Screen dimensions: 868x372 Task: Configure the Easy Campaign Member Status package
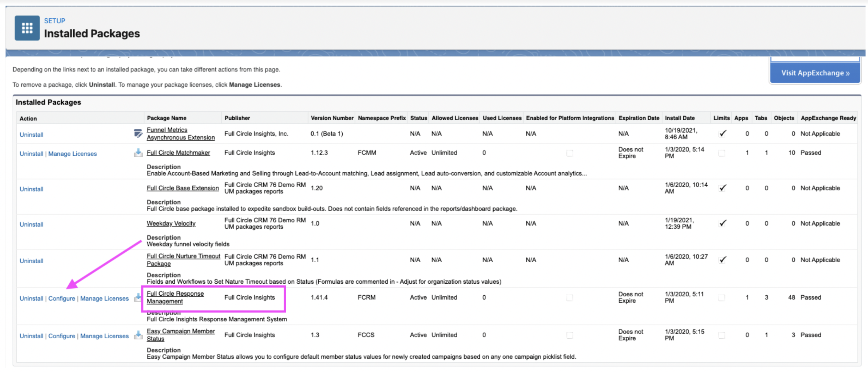click(x=62, y=336)
